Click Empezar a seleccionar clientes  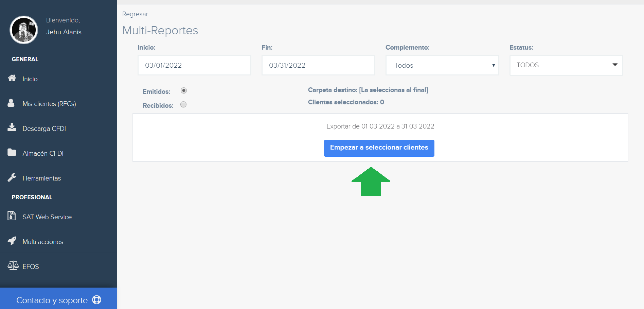379,148
